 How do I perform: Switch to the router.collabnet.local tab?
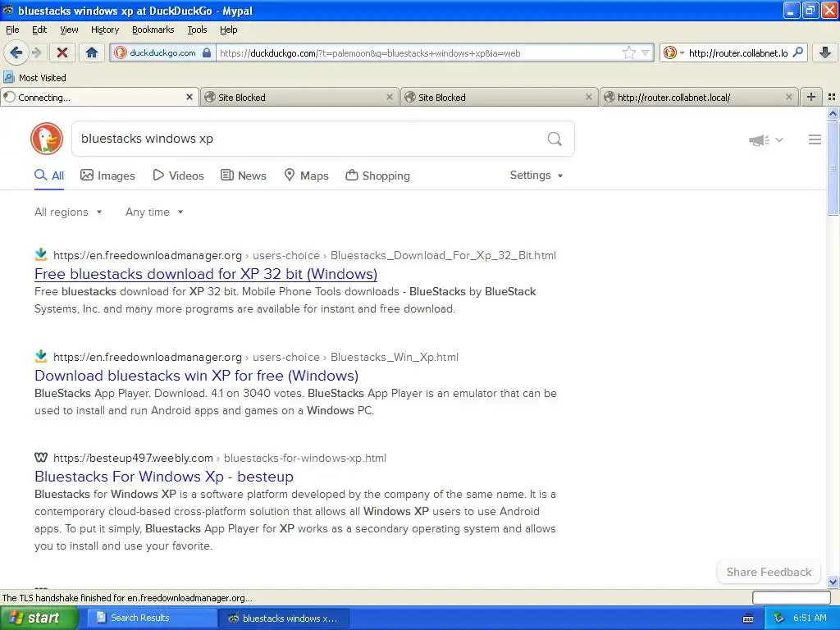click(699, 97)
